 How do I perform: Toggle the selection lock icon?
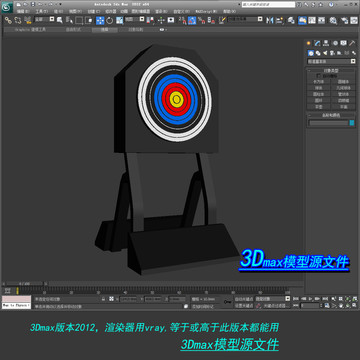coord(103,299)
